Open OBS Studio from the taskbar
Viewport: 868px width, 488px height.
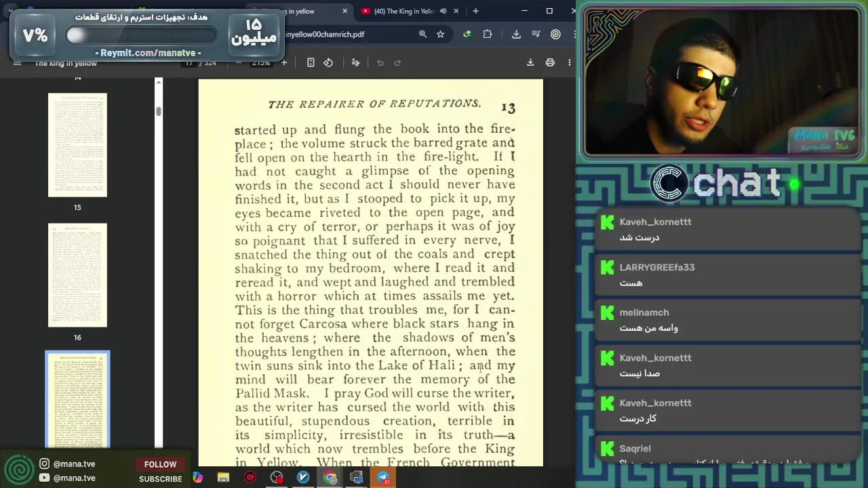coord(277,477)
